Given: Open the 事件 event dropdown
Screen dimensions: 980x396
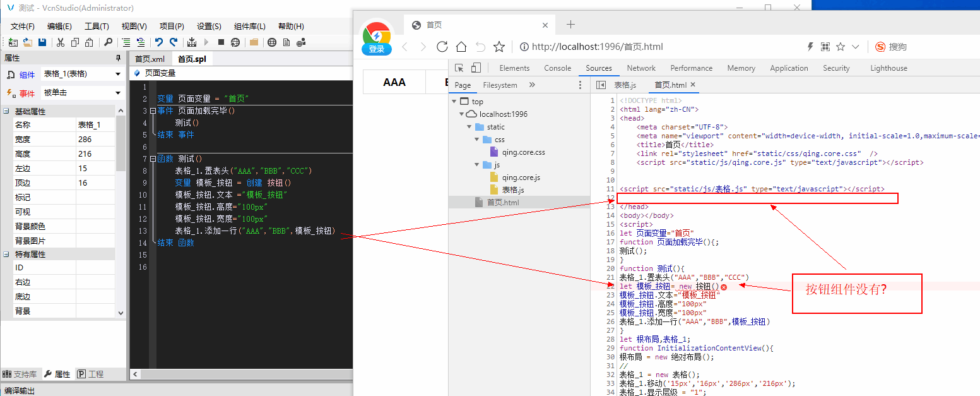Looking at the screenshot, I should point(117,93).
